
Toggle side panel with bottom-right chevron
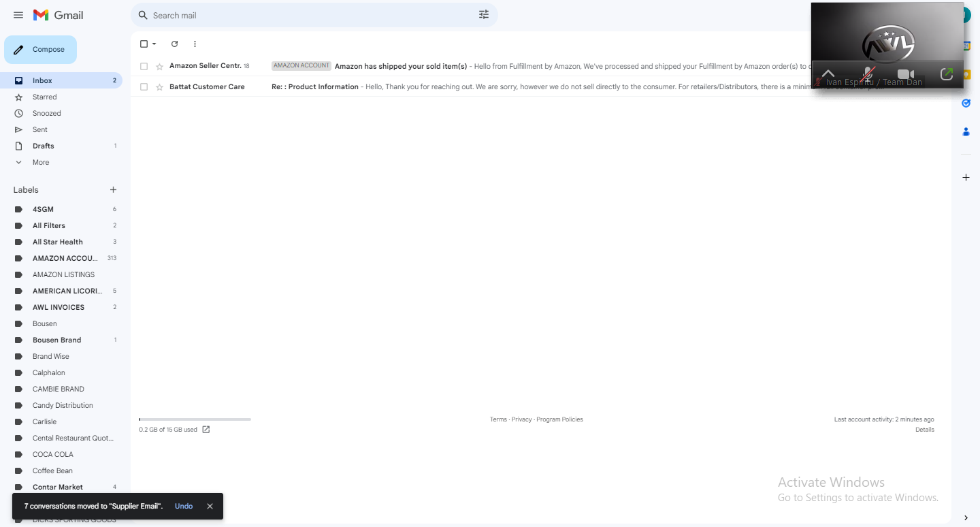(966, 518)
